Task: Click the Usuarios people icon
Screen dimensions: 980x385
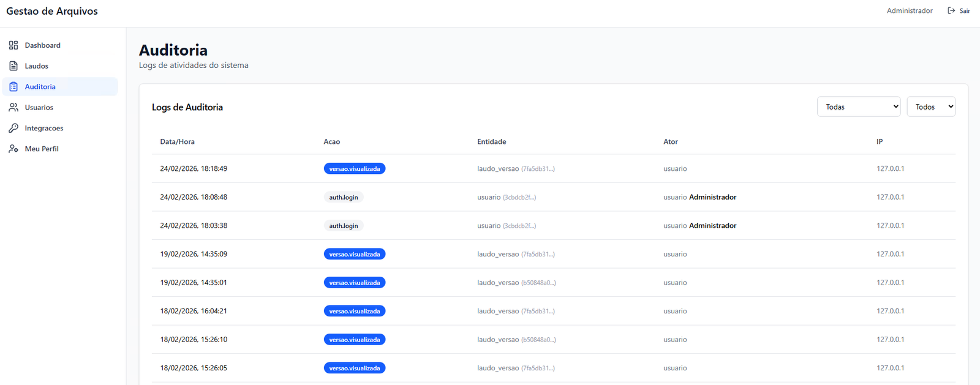Action: [x=13, y=108]
